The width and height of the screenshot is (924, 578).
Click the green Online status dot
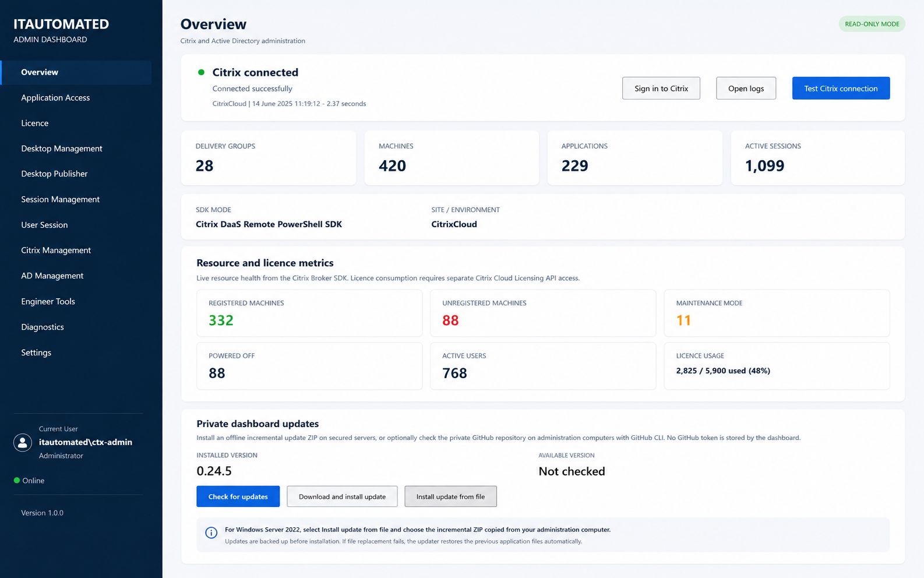[17, 481]
